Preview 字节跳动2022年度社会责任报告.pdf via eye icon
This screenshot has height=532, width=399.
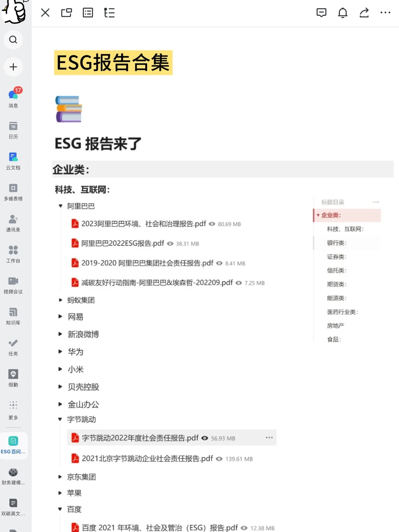[205, 438]
